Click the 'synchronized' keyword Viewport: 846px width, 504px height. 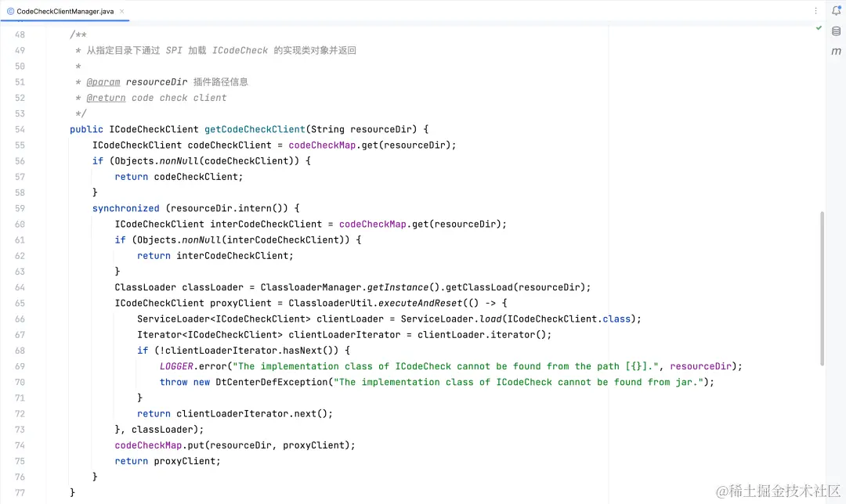click(x=125, y=208)
